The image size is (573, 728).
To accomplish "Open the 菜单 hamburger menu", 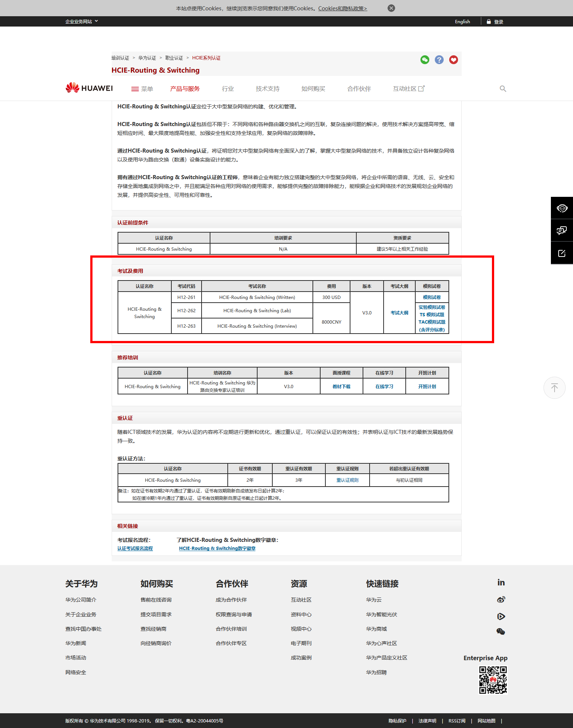I will (142, 89).
